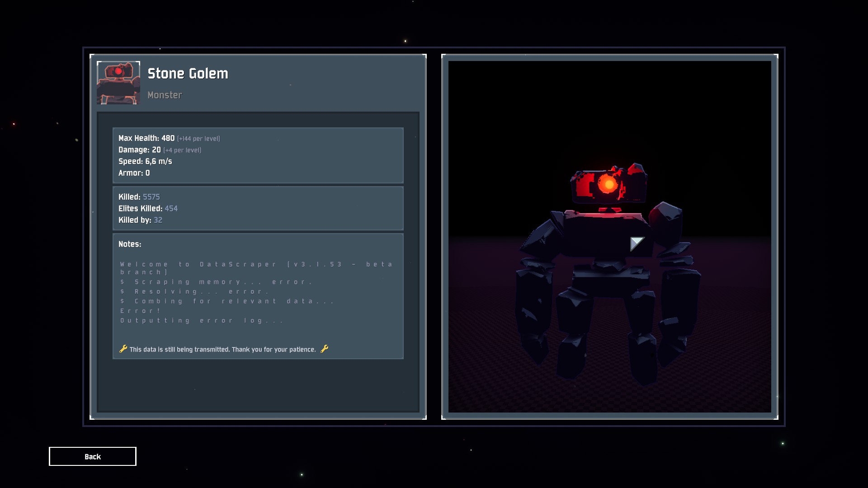This screenshot has width=868, height=488.
Task: Select the Stone Golem title text
Action: [188, 74]
